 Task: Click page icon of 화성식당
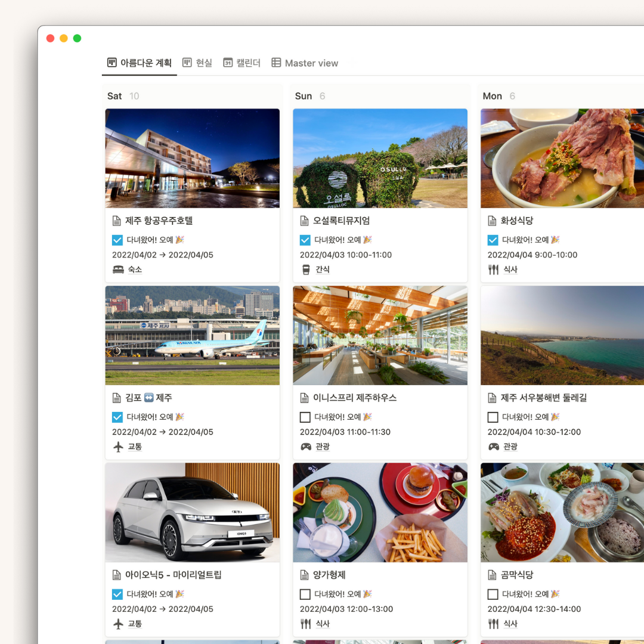[492, 221]
